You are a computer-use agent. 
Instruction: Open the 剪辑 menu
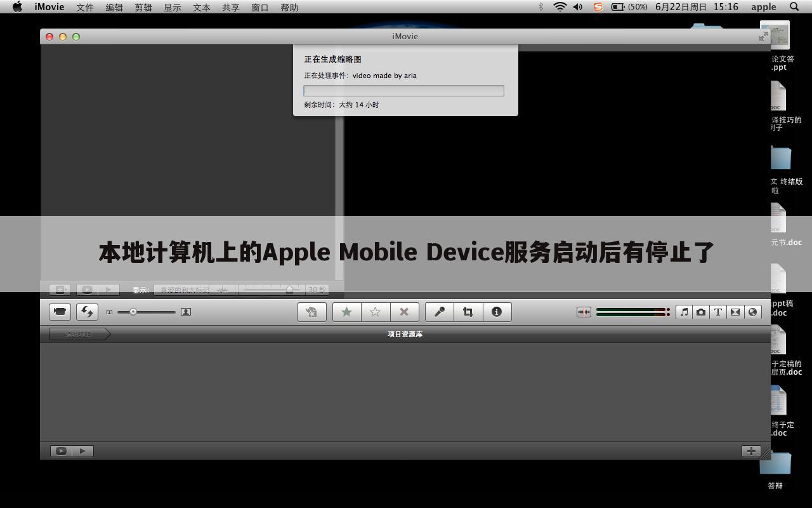click(x=143, y=7)
